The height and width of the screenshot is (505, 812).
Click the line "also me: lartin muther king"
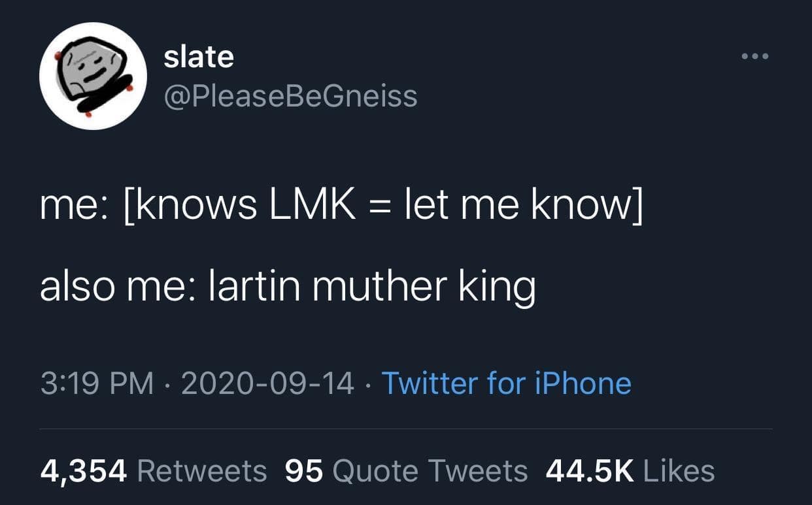[288, 287]
